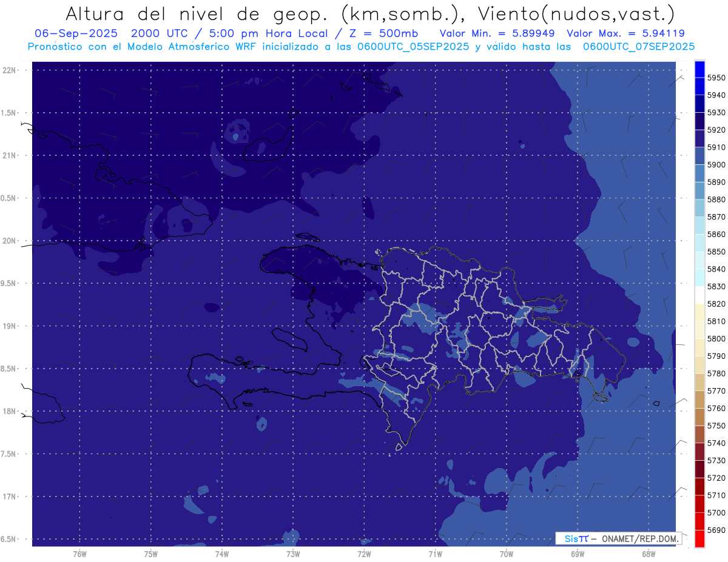The image size is (728, 562).
Task: Click the legend swatch between 5730 and 5740
Action: (x=699, y=452)
